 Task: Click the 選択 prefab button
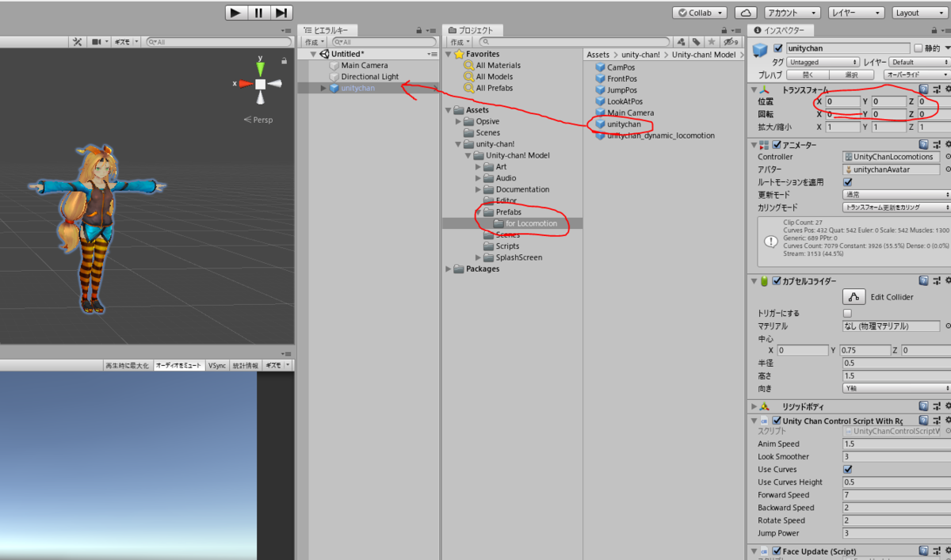[852, 74]
